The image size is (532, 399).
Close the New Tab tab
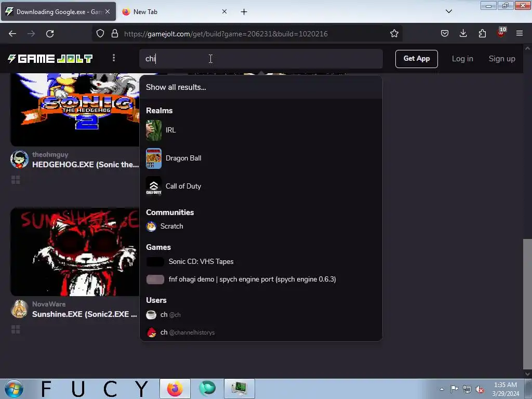click(x=224, y=11)
